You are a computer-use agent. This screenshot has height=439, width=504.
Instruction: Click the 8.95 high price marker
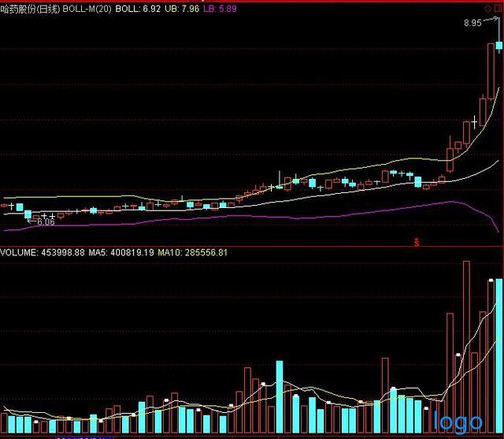click(x=472, y=24)
